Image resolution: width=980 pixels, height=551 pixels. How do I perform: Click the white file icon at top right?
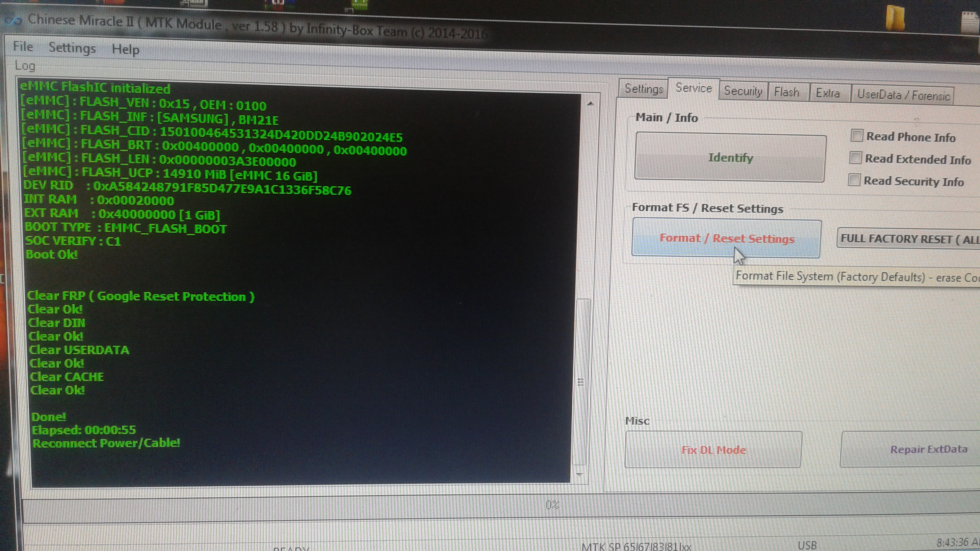(x=971, y=23)
